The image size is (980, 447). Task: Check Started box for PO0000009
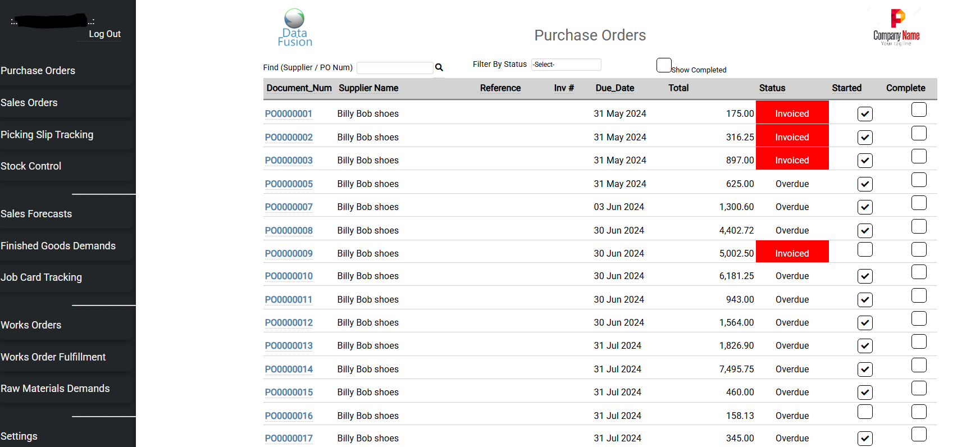[x=865, y=249]
